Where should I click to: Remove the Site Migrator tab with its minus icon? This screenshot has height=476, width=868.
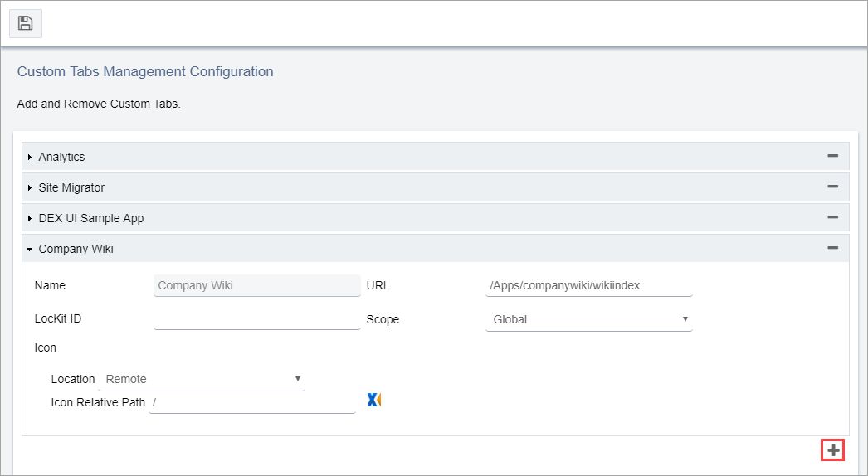click(x=832, y=187)
